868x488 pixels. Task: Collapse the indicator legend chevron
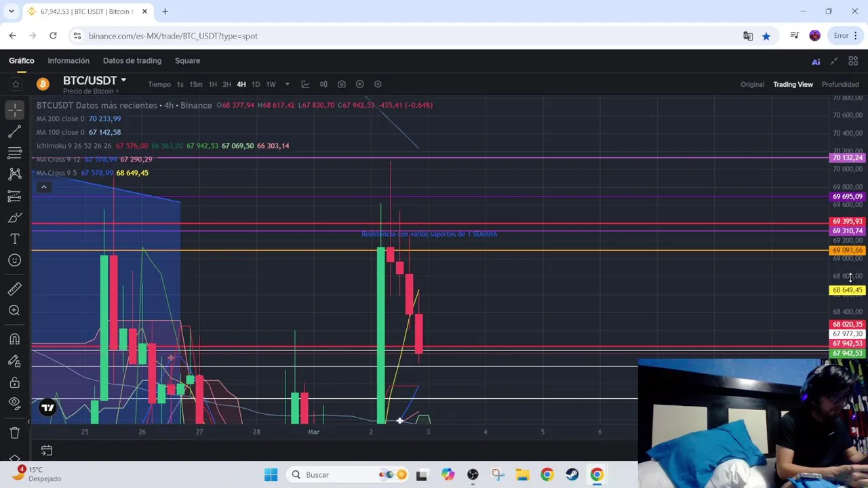click(43, 187)
